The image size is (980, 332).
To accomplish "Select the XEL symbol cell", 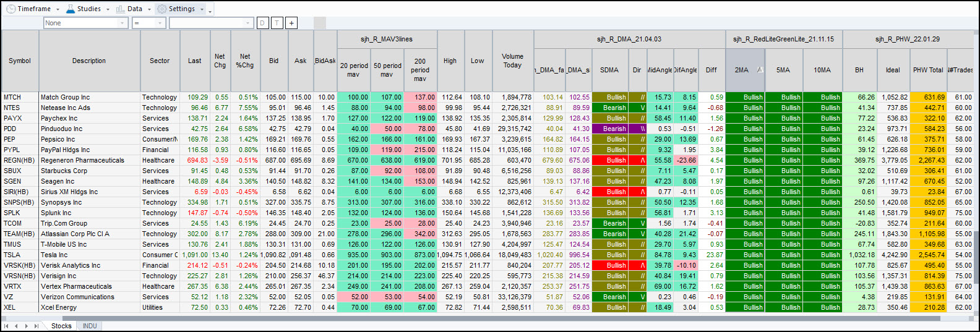I will [20, 307].
